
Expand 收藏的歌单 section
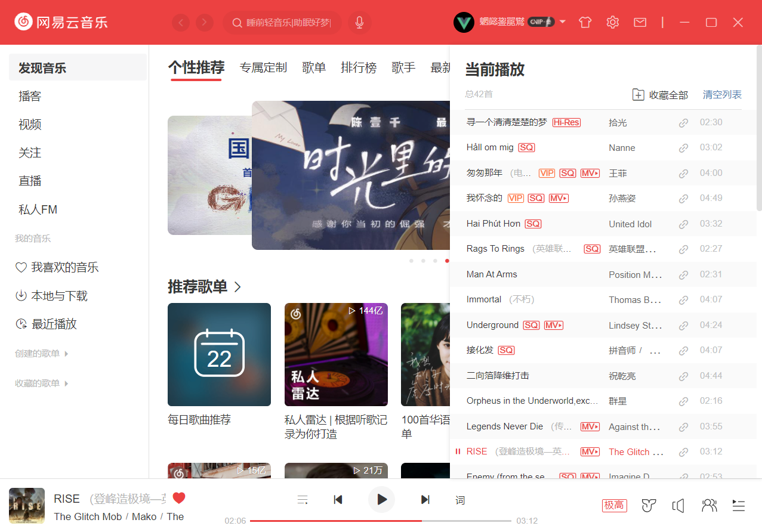tap(42, 383)
